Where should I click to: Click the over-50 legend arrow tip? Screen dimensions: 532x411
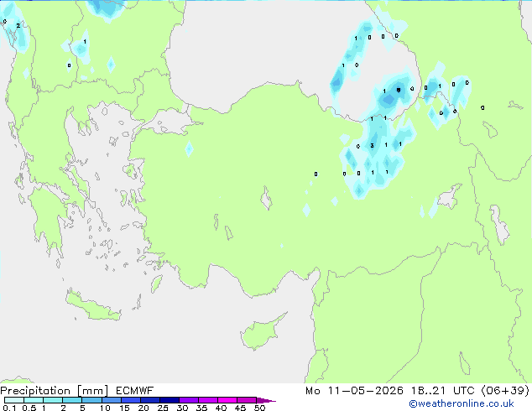point(266,400)
